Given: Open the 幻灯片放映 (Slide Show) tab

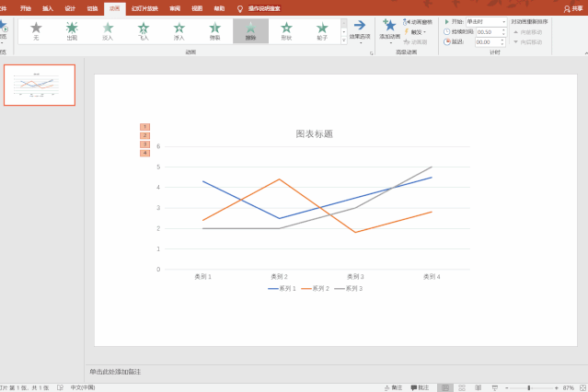Looking at the screenshot, I should (144, 8).
